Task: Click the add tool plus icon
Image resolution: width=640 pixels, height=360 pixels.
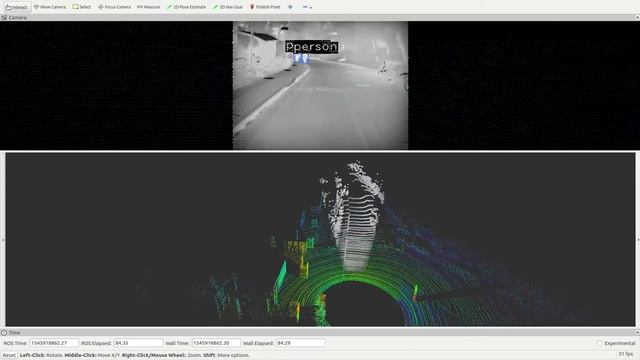Action: [x=290, y=7]
